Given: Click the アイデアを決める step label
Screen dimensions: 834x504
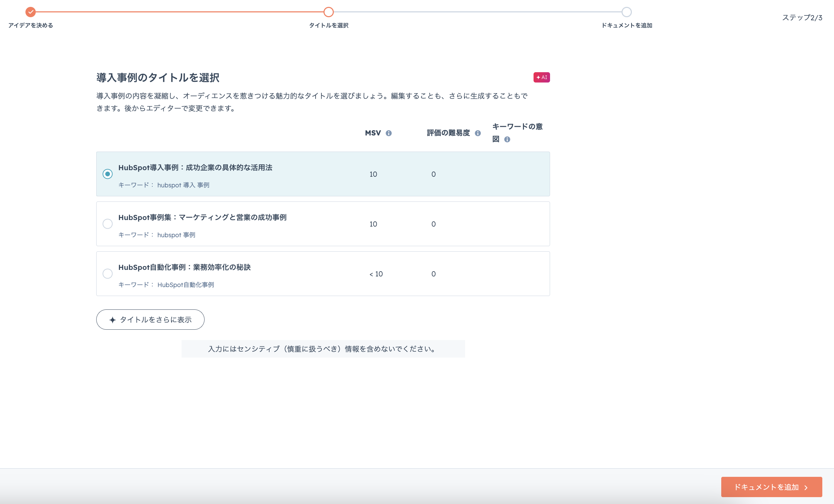Looking at the screenshot, I should pyautogui.click(x=31, y=25).
